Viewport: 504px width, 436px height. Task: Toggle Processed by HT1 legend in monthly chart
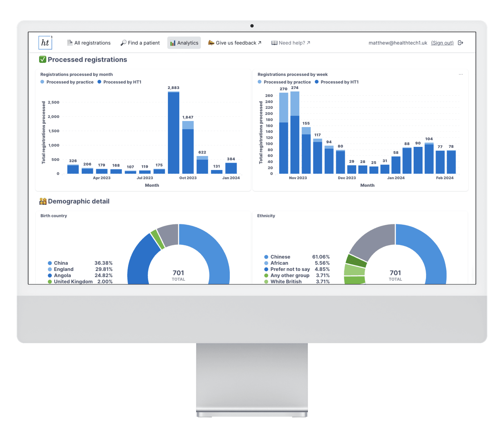coord(119,82)
